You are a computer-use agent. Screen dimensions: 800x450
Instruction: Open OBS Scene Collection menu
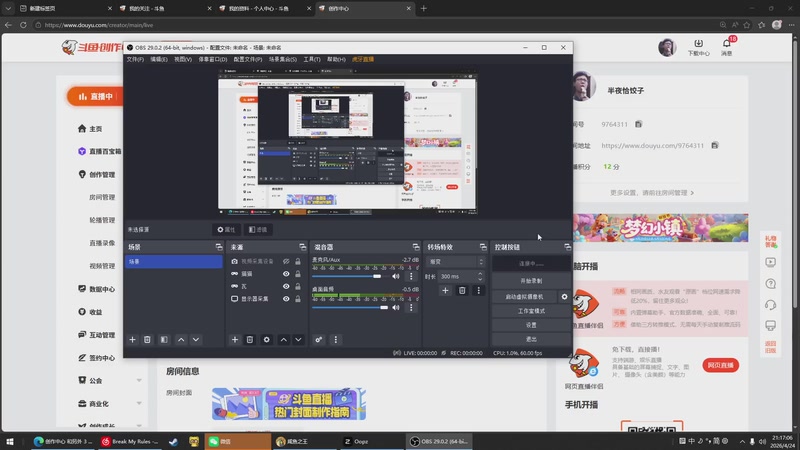[283, 59]
